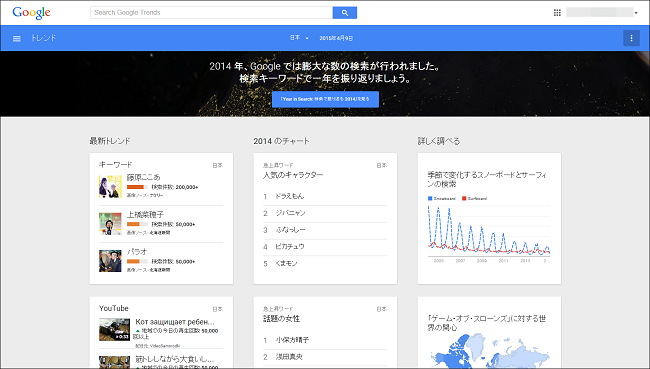Select ピカチュウ in the character chart
The width and height of the screenshot is (650, 369).
(x=290, y=247)
